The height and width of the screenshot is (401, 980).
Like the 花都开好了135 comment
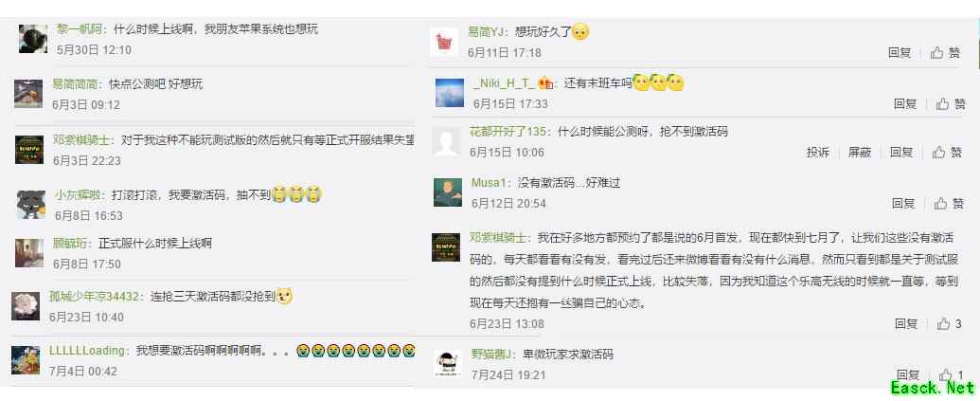point(947,152)
